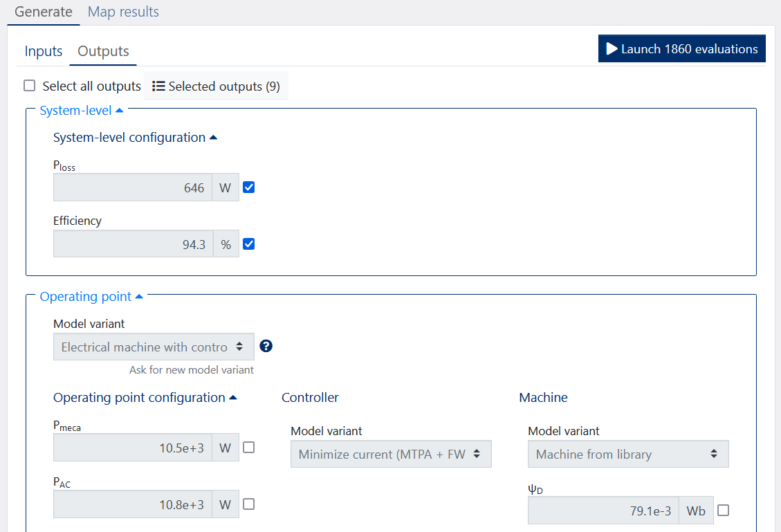The height and width of the screenshot is (532, 781).
Task: Click the help question mark icon
Action: coord(266,346)
